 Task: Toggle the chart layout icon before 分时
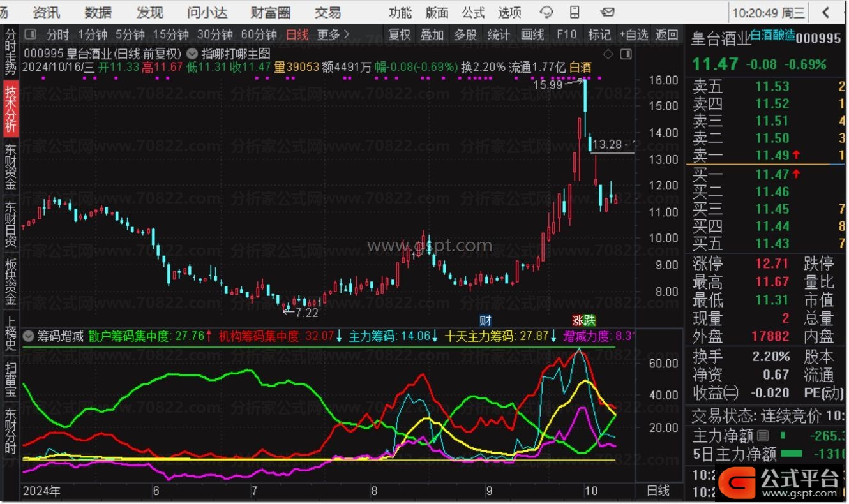pyautogui.click(x=30, y=34)
